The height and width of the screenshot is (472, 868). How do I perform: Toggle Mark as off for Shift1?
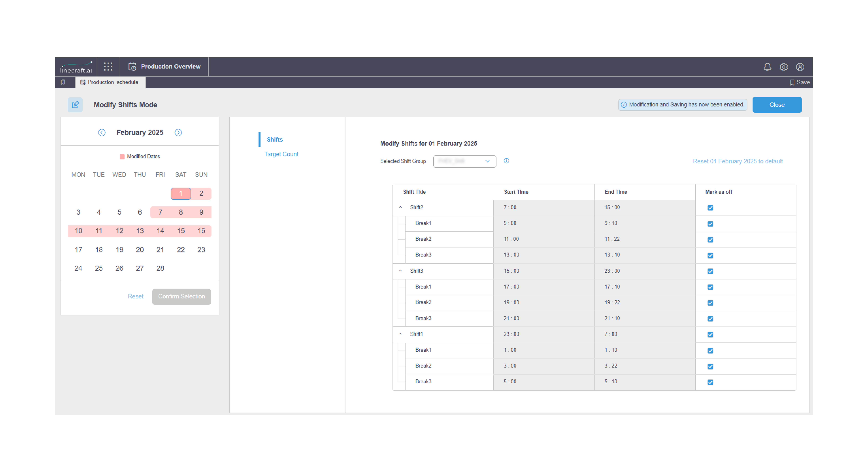(710, 335)
